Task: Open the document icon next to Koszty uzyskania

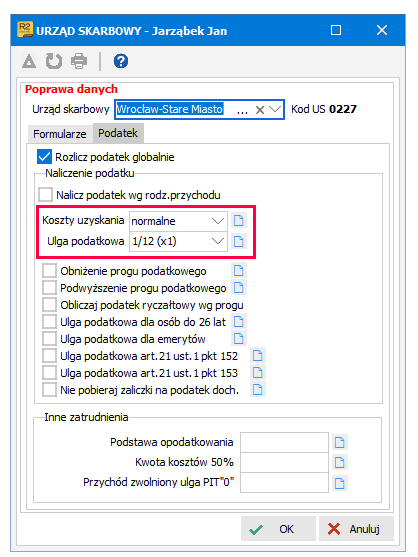Action: click(238, 221)
